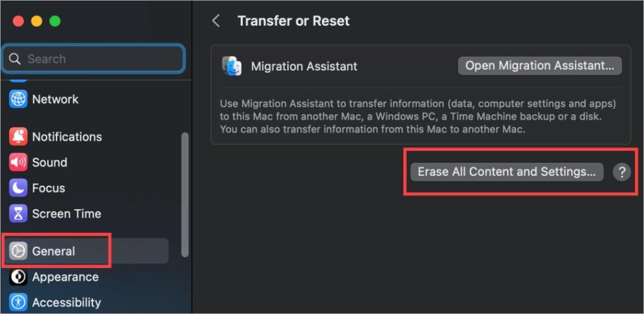The width and height of the screenshot is (644, 314).
Task: Click Erase All Content and Settings
Action: (x=506, y=171)
